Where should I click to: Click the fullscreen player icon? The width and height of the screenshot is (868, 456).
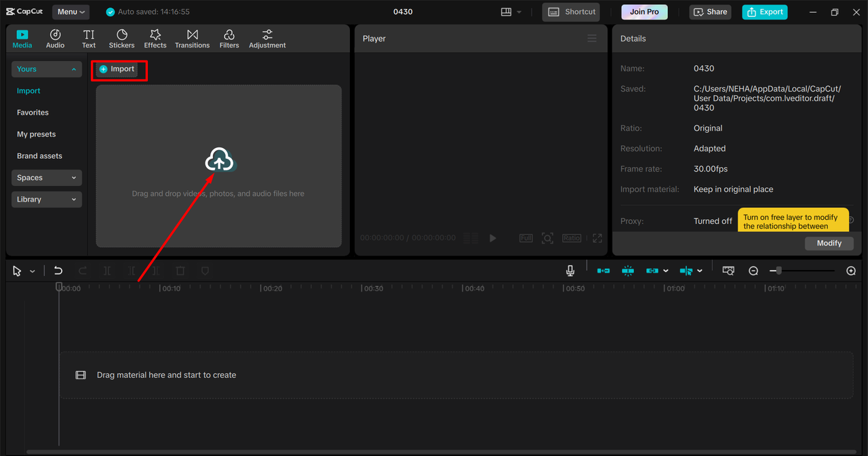pos(597,238)
